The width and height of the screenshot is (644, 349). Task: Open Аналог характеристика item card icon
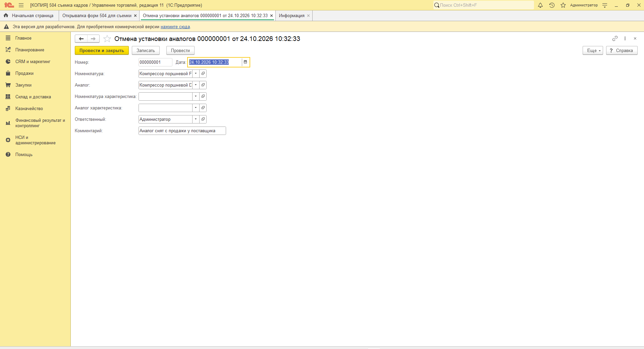203,108
